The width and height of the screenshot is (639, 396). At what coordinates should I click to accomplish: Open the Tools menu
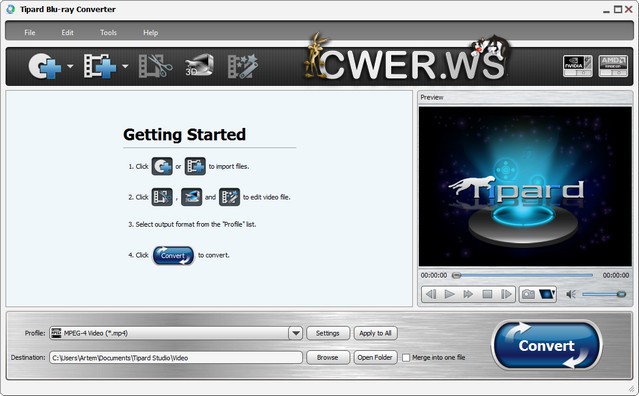point(108,33)
